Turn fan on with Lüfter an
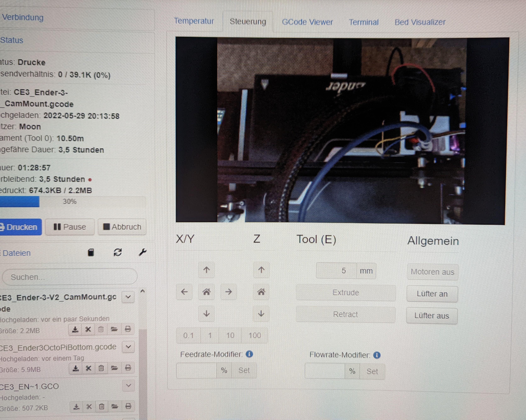Viewport: 526px width, 420px height. coord(432,294)
